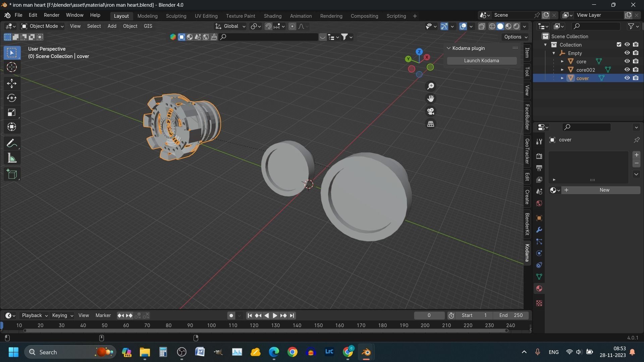Viewport: 644px width, 362px height.
Task: Select the Measure tool
Action: click(x=12, y=158)
